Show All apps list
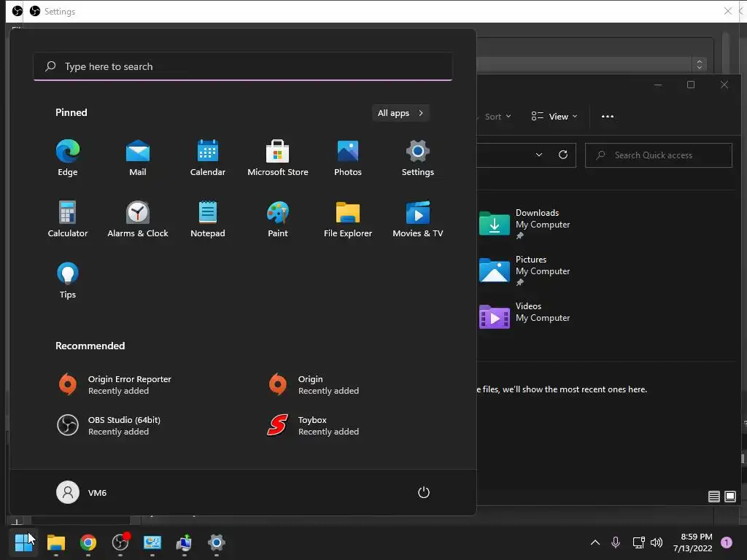 coord(400,113)
